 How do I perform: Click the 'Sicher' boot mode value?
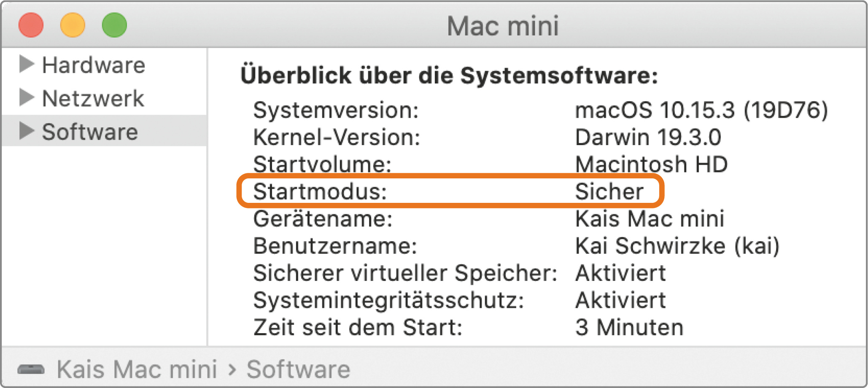pyautogui.click(x=609, y=191)
